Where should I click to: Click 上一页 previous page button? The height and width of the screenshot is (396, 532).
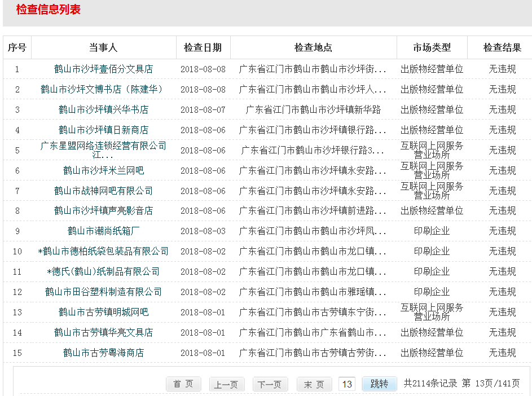(227, 385)
